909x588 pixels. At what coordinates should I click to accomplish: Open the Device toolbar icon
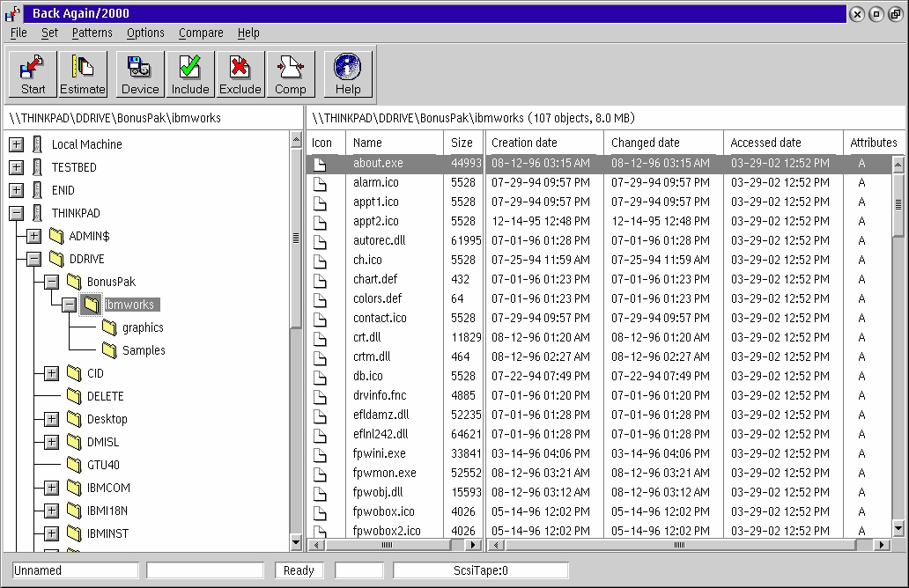click(140, 74)
